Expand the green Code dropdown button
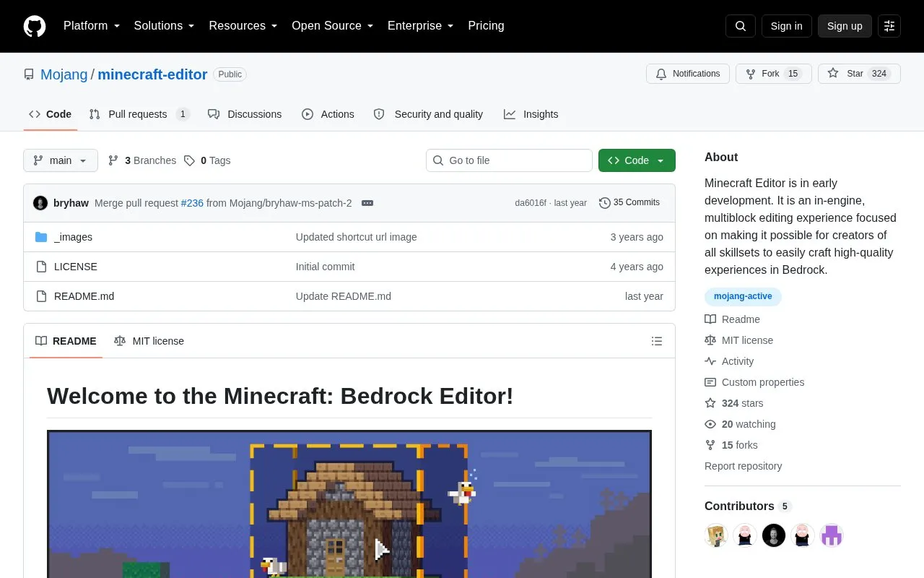Viewport: 924px width, 578px height. point(637,160)
